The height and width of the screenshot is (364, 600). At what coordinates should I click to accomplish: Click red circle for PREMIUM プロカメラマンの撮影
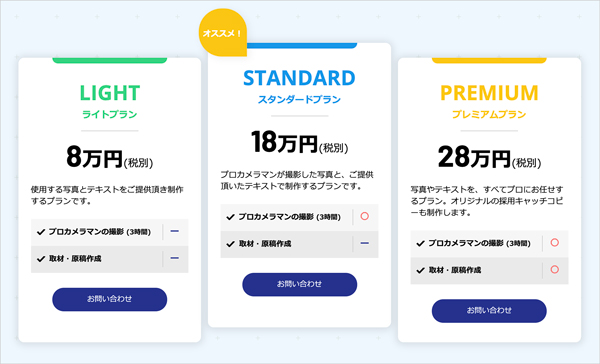554,242
